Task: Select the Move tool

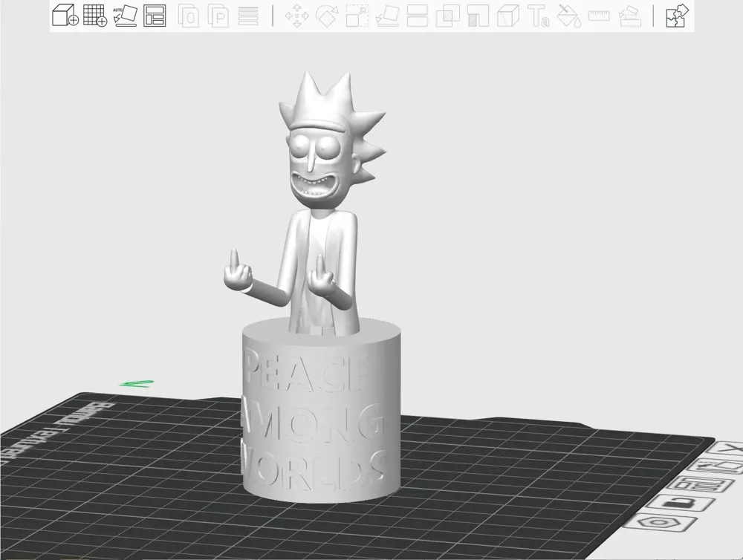Action: pyautogui.click(x=297, y=16)
